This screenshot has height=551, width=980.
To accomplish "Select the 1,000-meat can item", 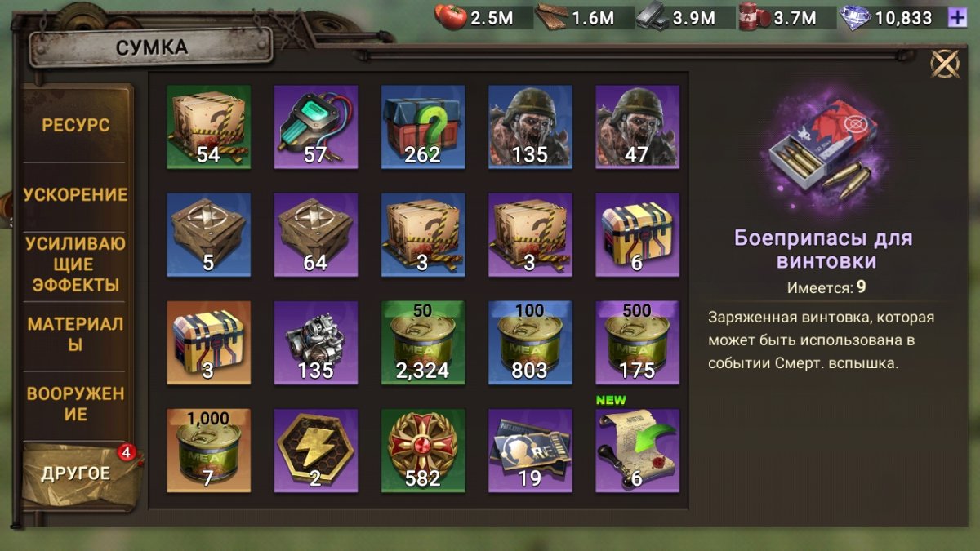I will [208, 451].
